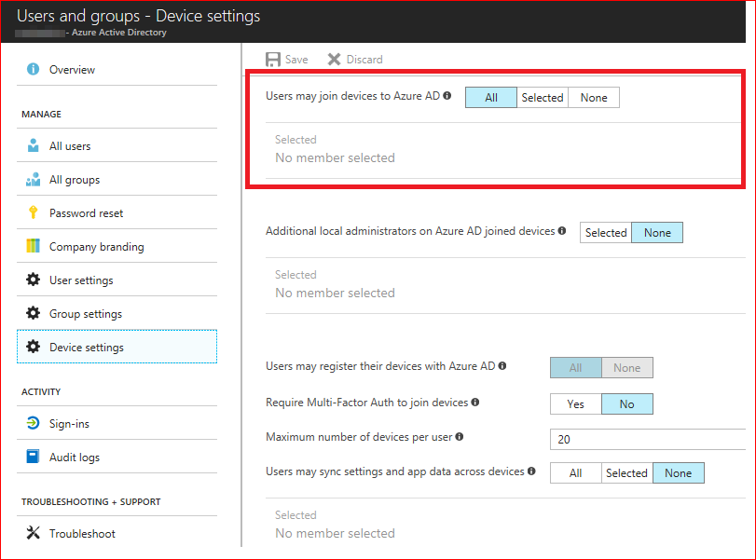Click the Password reset key icon
The image size is (756, 560).
(x=34, y=213)
